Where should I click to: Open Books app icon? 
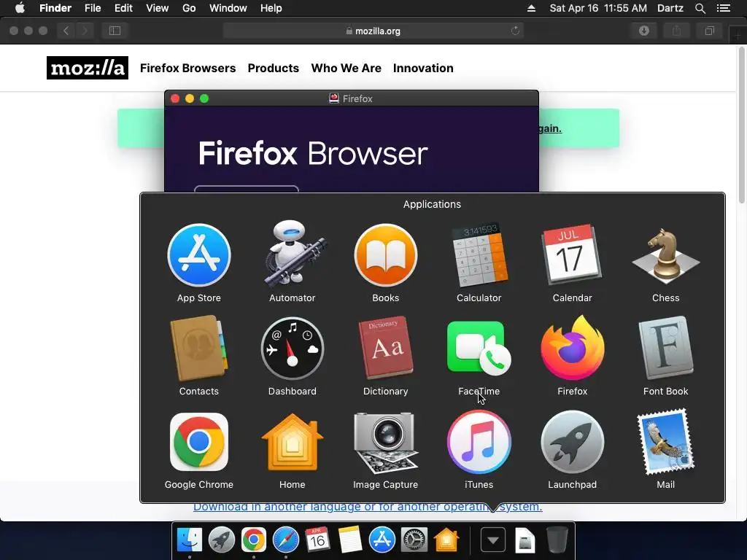386,255
